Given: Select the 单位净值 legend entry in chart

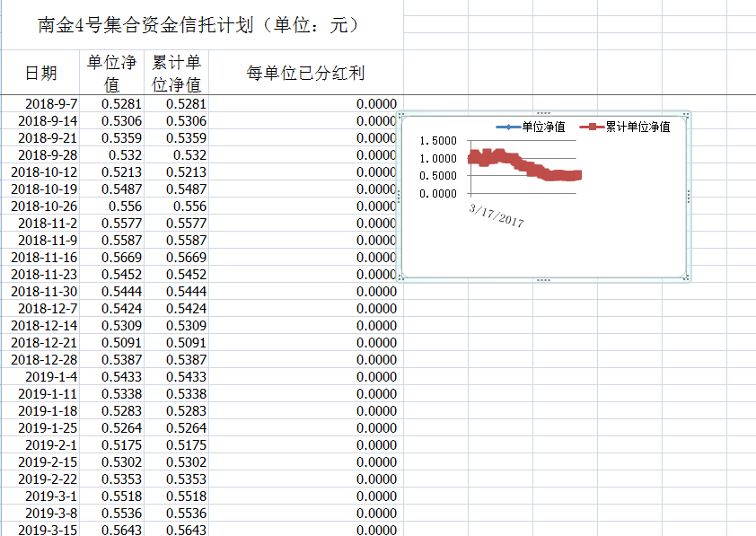Looking at the screenshot, I should click(x=531, y=127).
